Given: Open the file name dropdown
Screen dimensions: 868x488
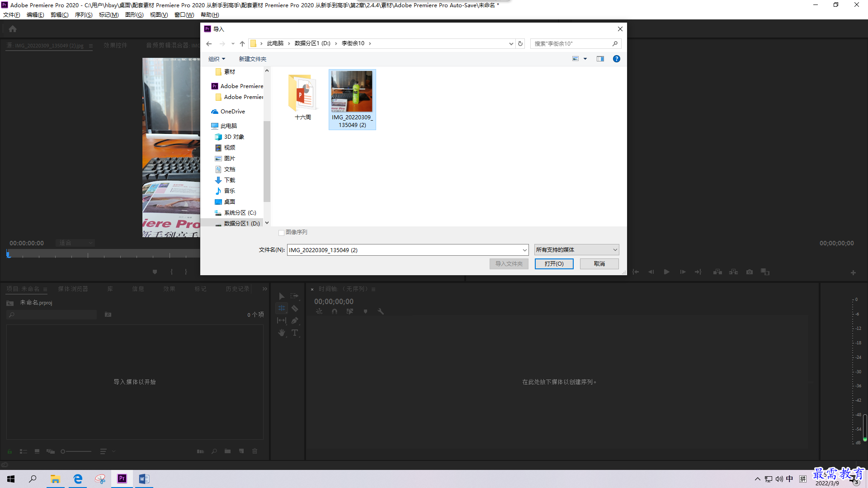Looking at the screenshot, I should [524, 250].
